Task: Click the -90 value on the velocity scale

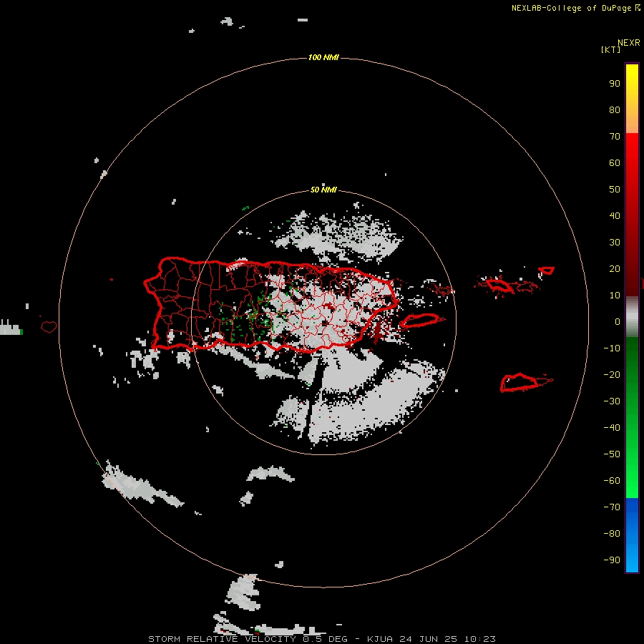Action: [612, 560]
